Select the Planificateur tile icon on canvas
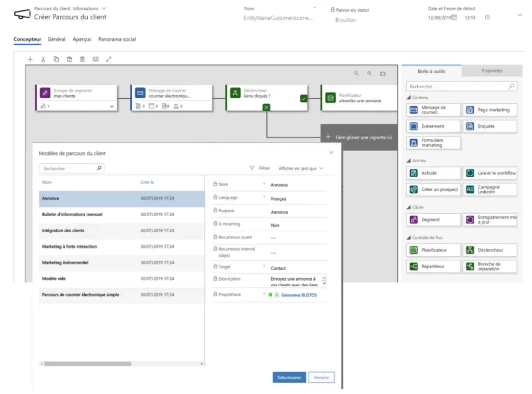Viewport: 532px width, 394px height. tap(330, 98)
